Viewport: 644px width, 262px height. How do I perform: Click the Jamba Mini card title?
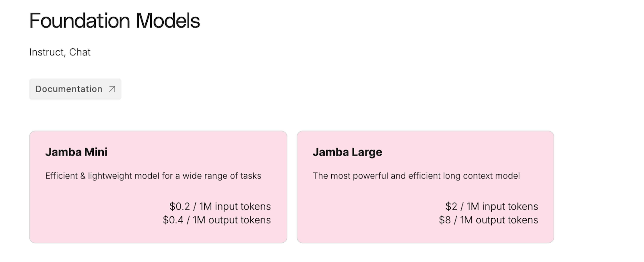click(76, 152)
